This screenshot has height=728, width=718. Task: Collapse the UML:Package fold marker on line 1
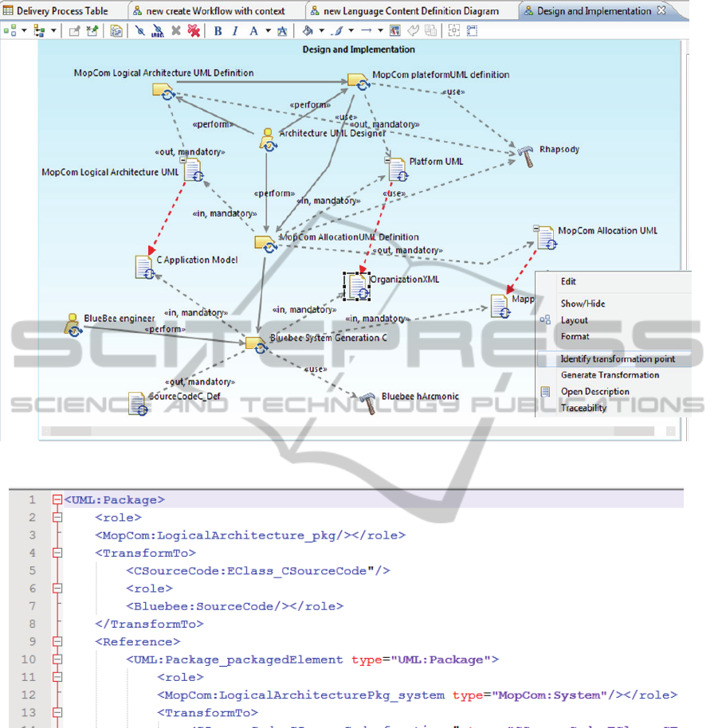point(57,500)
